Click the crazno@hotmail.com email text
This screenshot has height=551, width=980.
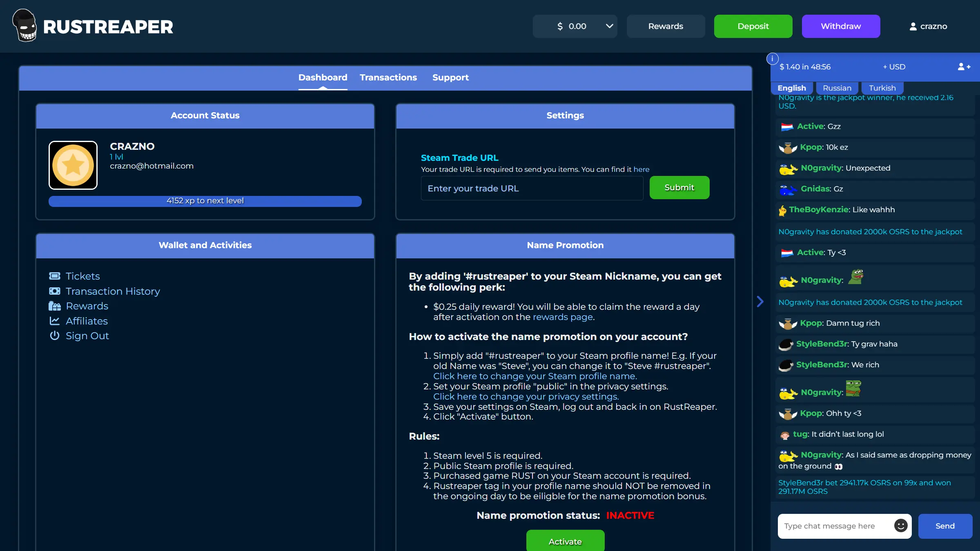[x=151, y=166]
